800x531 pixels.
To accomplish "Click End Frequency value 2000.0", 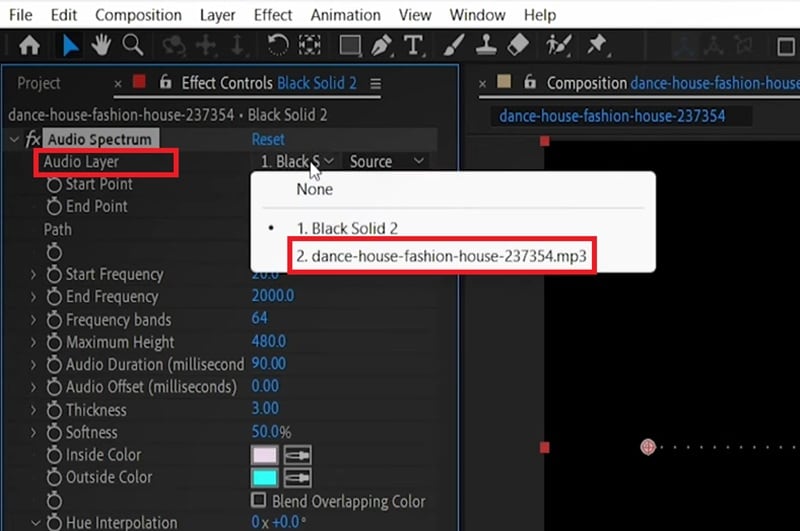I will point(273,296).
